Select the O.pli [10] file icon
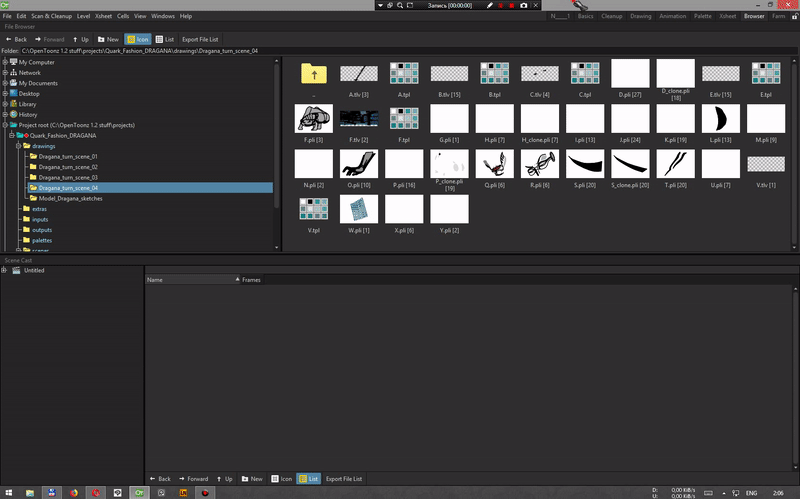 [x=359, y=164]
